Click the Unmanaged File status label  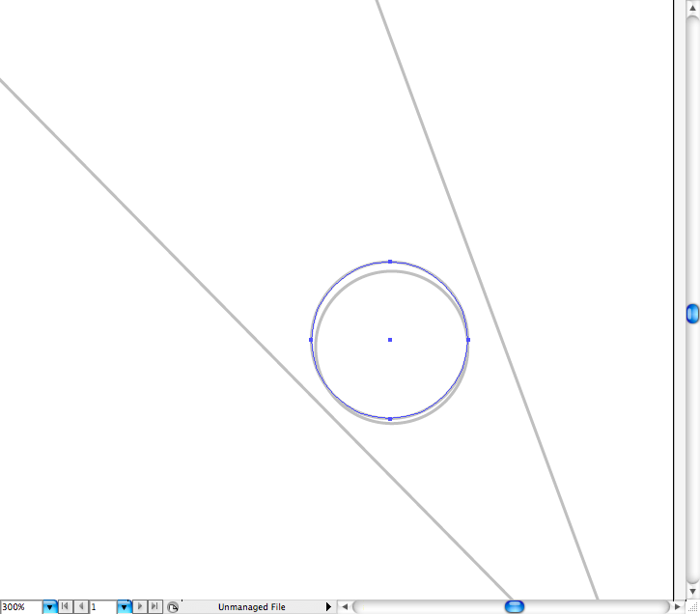coord(251,607)
